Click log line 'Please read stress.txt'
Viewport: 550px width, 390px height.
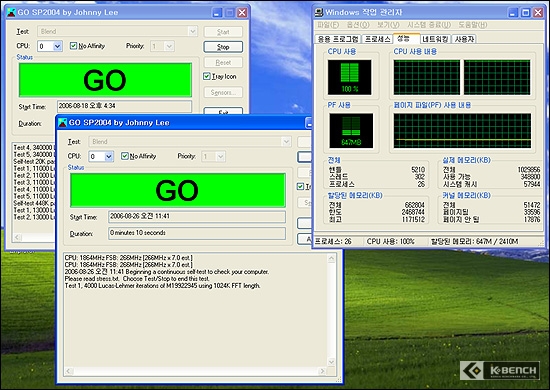(x=137, y=279)
